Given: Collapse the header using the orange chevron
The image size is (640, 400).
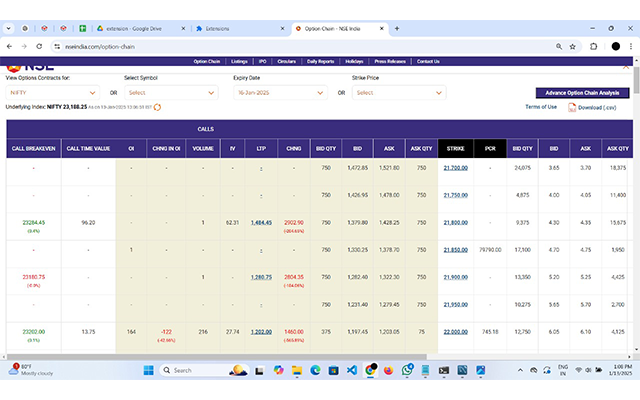Looking at the screenshot, I should pos(626,67).
